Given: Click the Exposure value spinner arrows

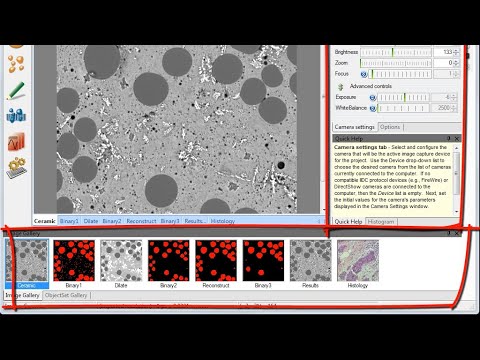Looking at the screenshot, I should [453, 97].
